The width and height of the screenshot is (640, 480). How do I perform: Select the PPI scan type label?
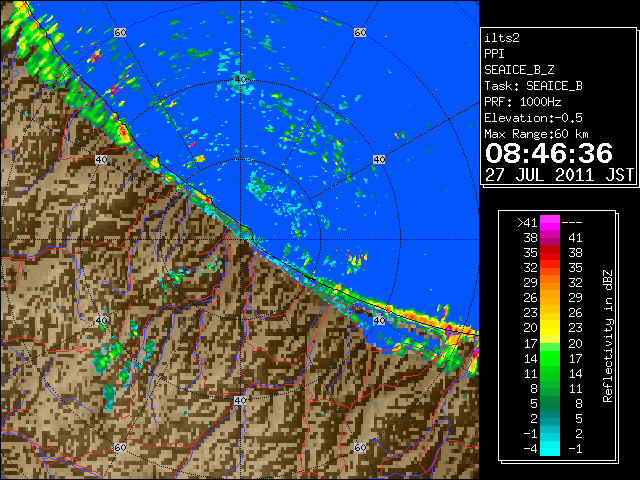[x=494, y=54]
